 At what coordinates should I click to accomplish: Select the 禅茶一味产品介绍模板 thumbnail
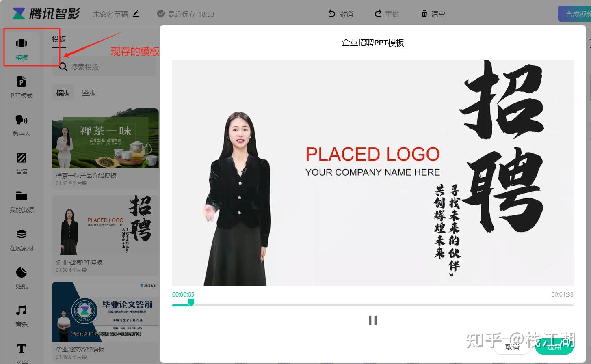pyautogui.click(x=105, y=138)
